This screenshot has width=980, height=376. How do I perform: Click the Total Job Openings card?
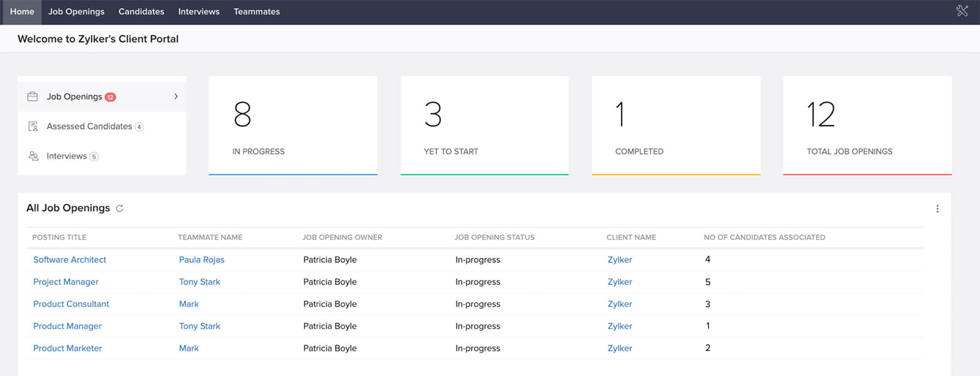(867, 126)
